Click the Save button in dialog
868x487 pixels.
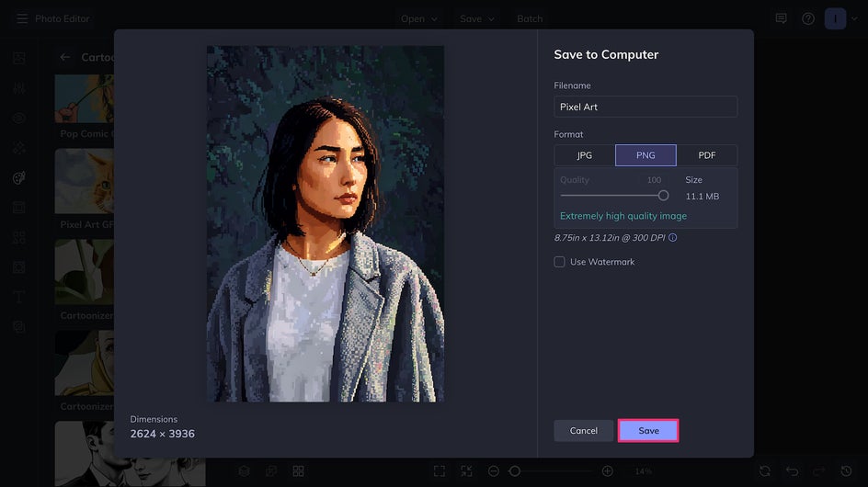(x=648, y=431)
